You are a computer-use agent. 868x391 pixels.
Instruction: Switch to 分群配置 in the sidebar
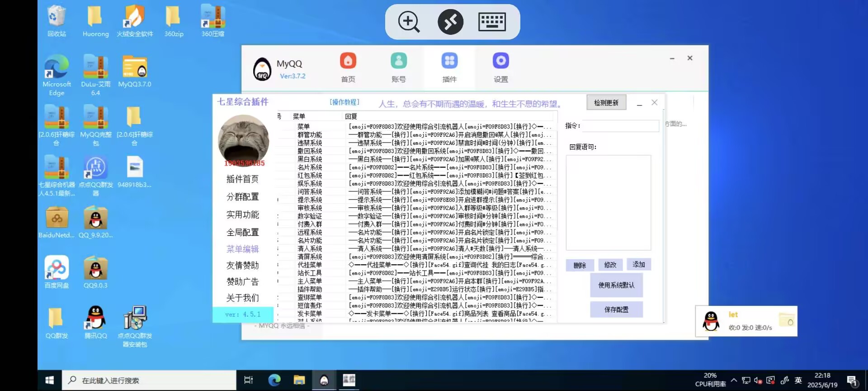242,197
